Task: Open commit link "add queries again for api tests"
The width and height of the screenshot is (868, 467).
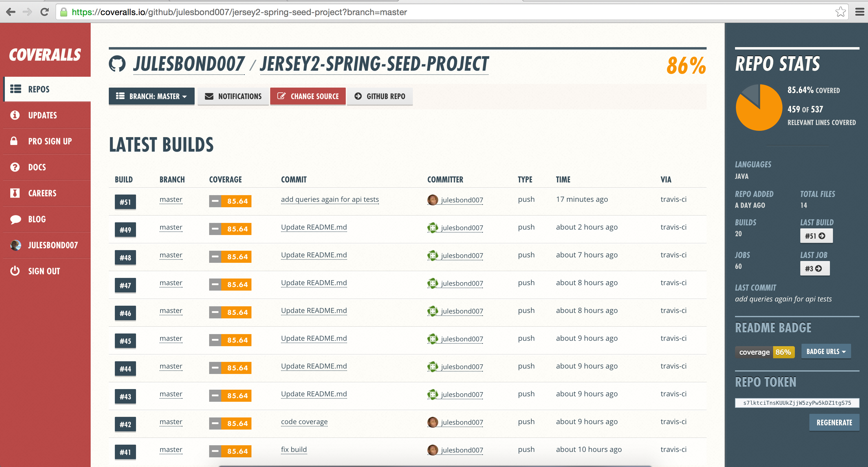Action: pyautogui.click(x=329, y=199)
